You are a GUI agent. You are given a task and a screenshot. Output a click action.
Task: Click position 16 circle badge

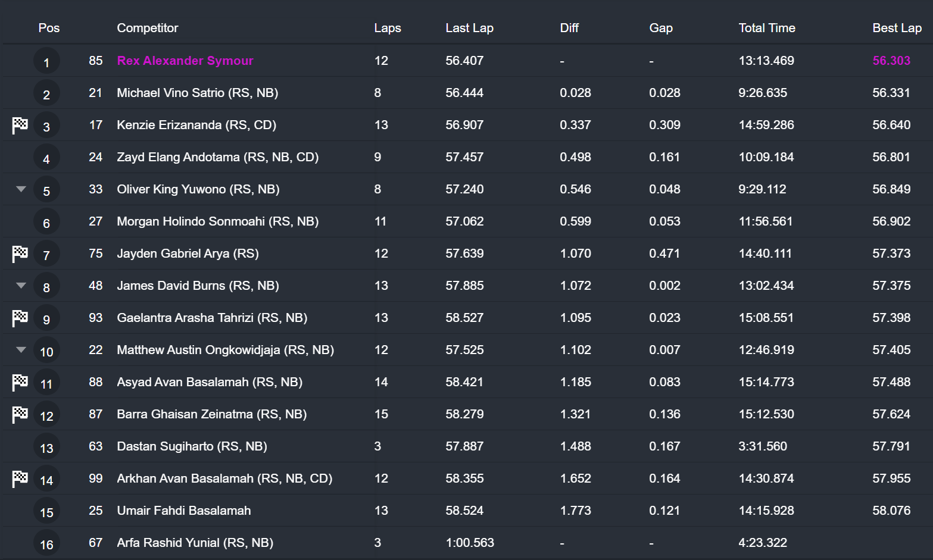[46, 544]
